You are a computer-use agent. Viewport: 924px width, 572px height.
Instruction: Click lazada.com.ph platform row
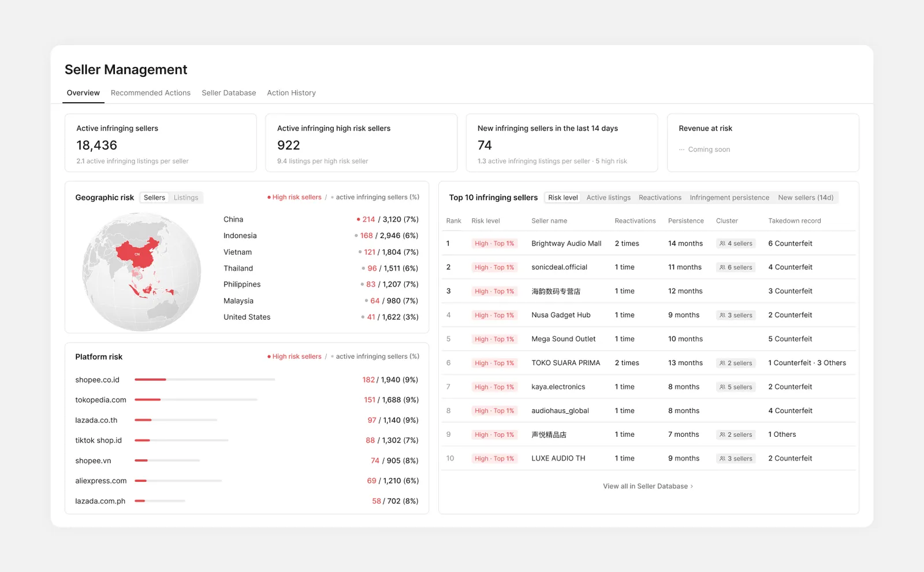[x=247, y=501]
